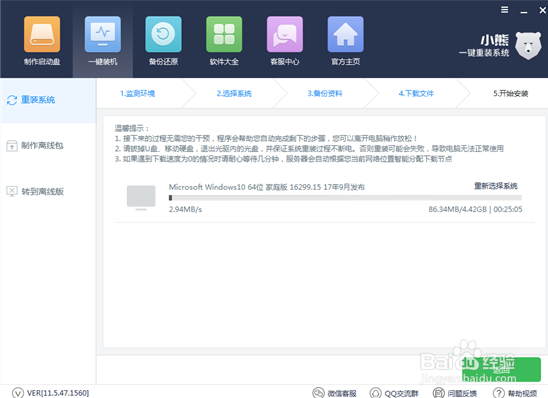Screen dimensions: 548x398
Task: Click the 温馨提示 heading
Action: coord(132,128)
